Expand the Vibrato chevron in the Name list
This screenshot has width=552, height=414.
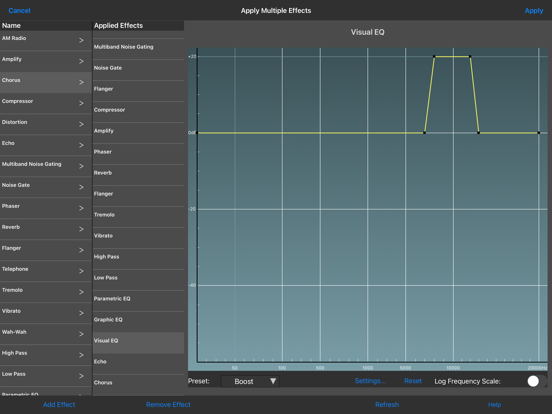(81, 313)
